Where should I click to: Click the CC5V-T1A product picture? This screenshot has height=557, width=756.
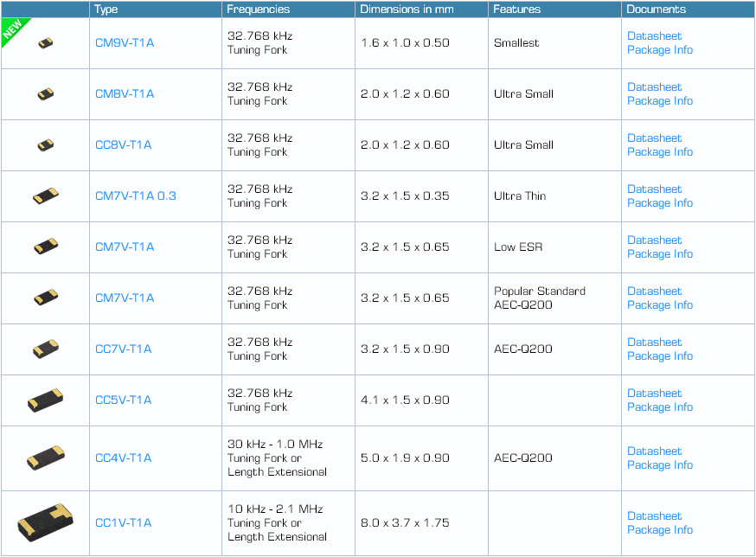(46, 400)
